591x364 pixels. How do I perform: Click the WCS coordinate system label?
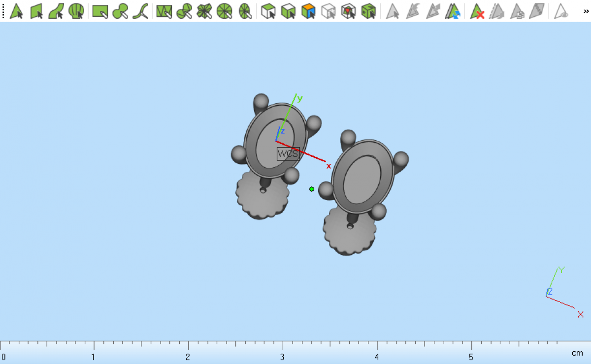coord(288,154)
